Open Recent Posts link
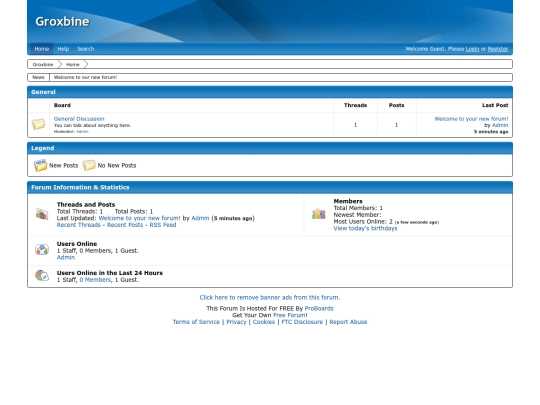The image size is (540, 405). [125, 225]
